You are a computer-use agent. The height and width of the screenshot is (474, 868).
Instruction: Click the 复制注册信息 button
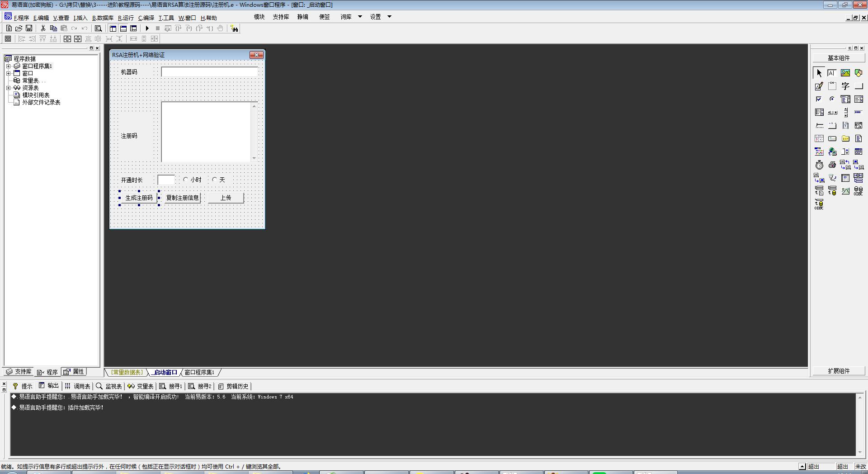coord(182,198)
